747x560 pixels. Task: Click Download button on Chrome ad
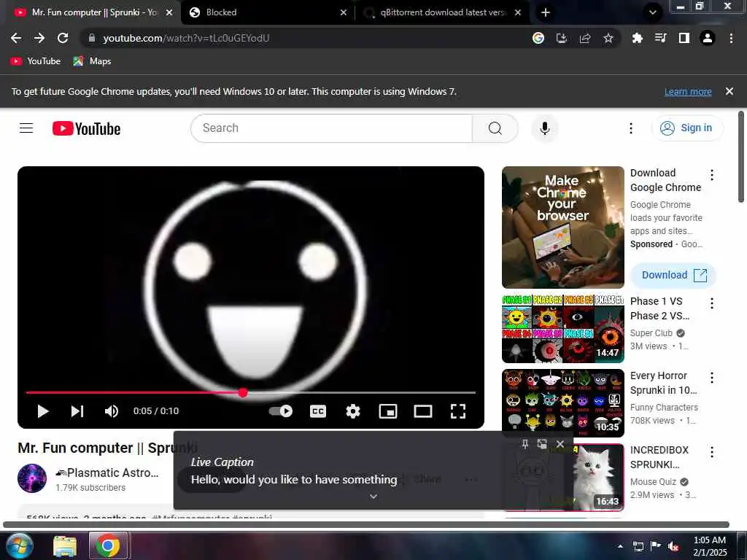[673, 275]
